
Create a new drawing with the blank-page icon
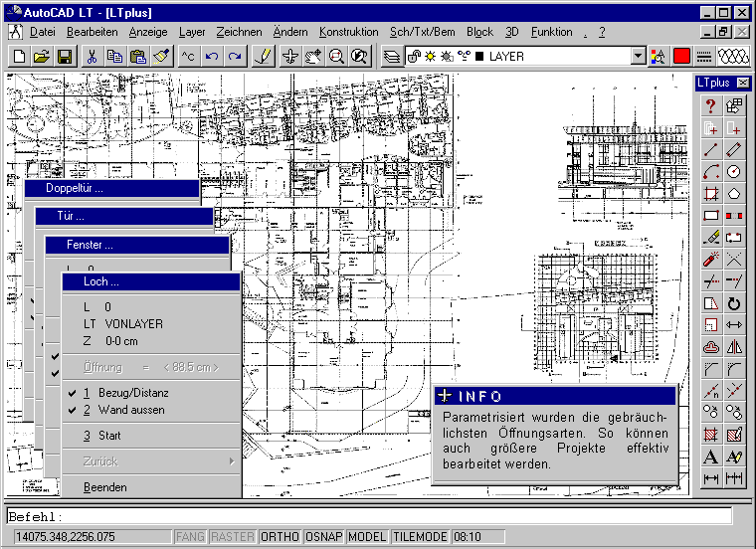click(x=19, y=57)
